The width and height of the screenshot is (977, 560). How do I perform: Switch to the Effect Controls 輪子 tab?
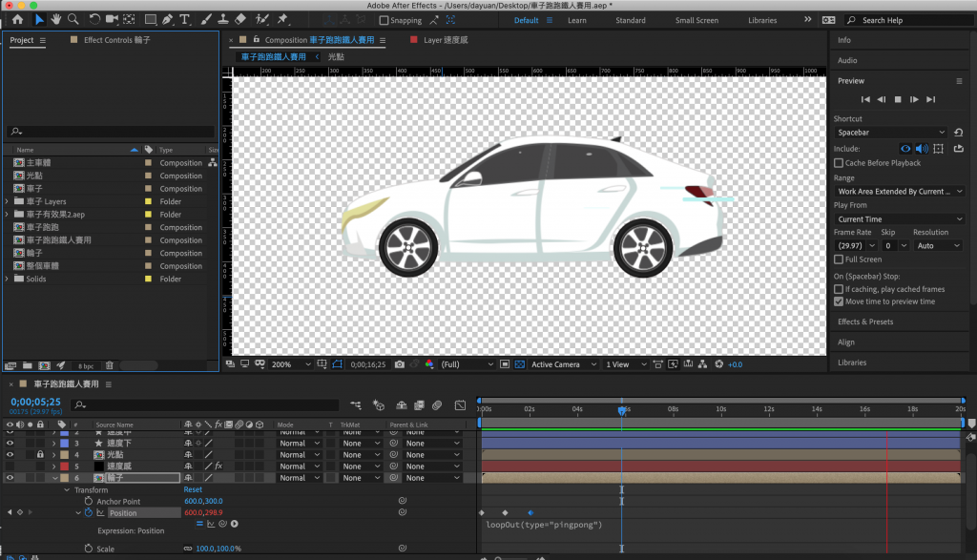coord(116,40)
